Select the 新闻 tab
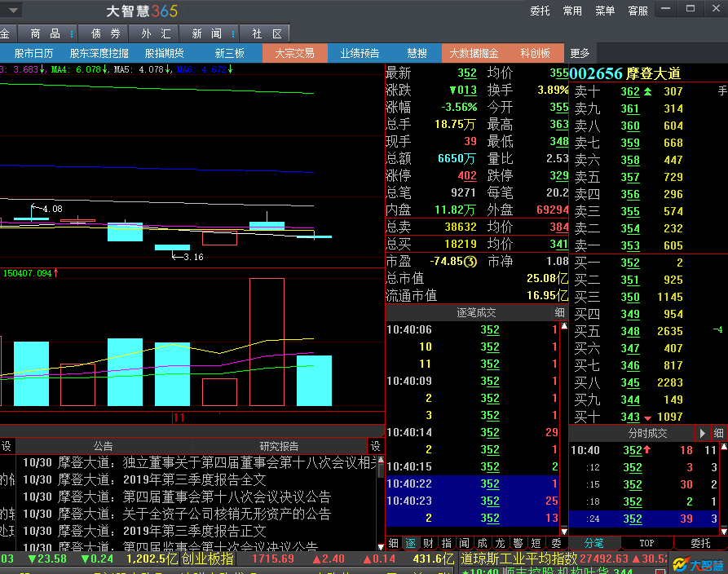Viewport: 728px width, 574px height. pyautogui.click(x=206, y=34)
